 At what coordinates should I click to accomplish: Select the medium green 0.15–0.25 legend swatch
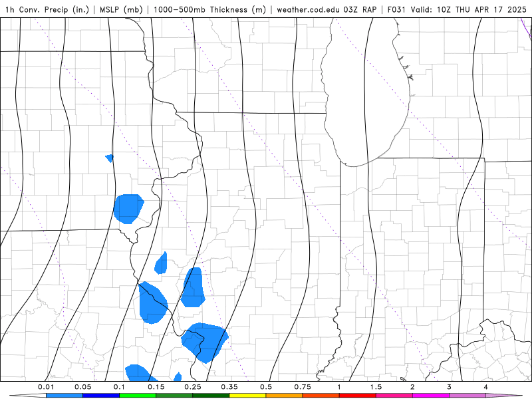pos(174,396)
